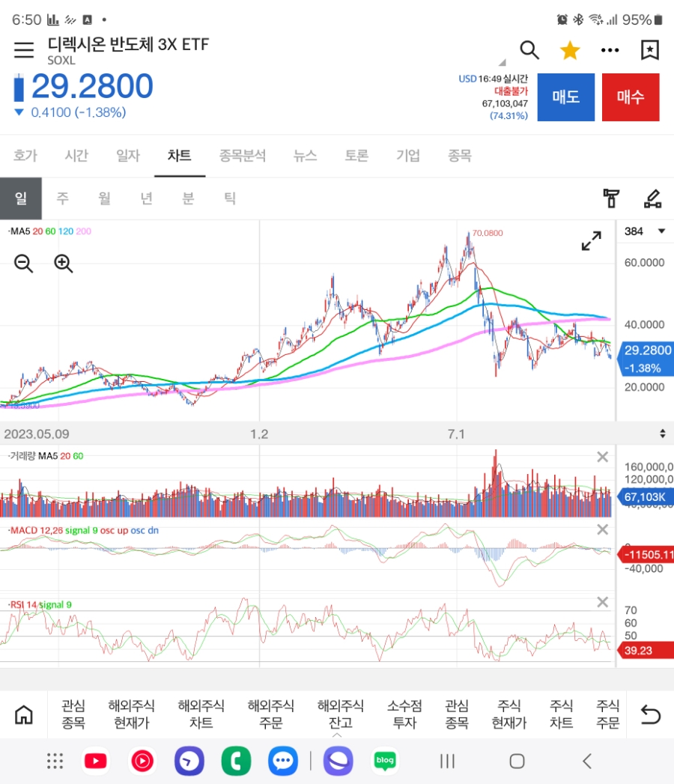Open 해외주식 잔고 shortcut

(341, 714)
